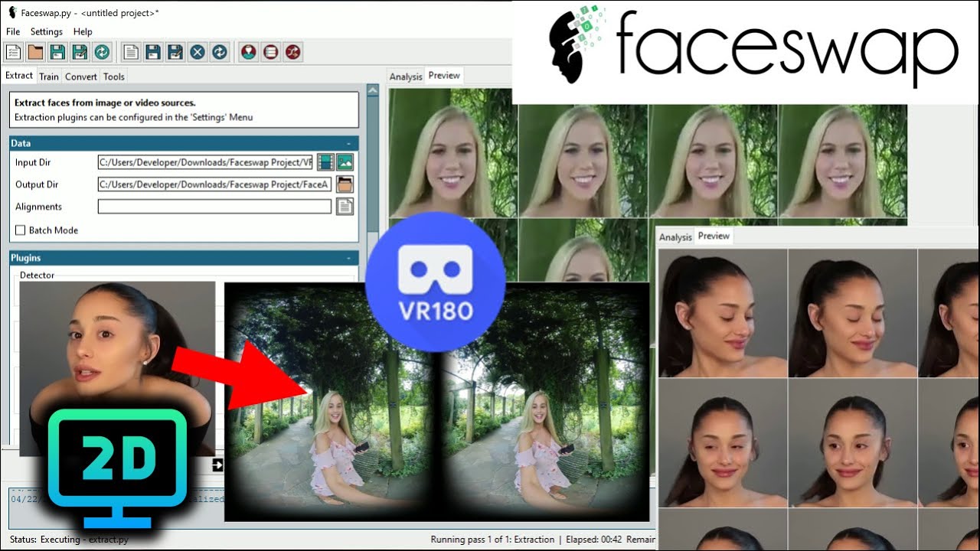Switch to the Tools tab
This screenshot has width=980, height=551.
[x=114, y=77]
